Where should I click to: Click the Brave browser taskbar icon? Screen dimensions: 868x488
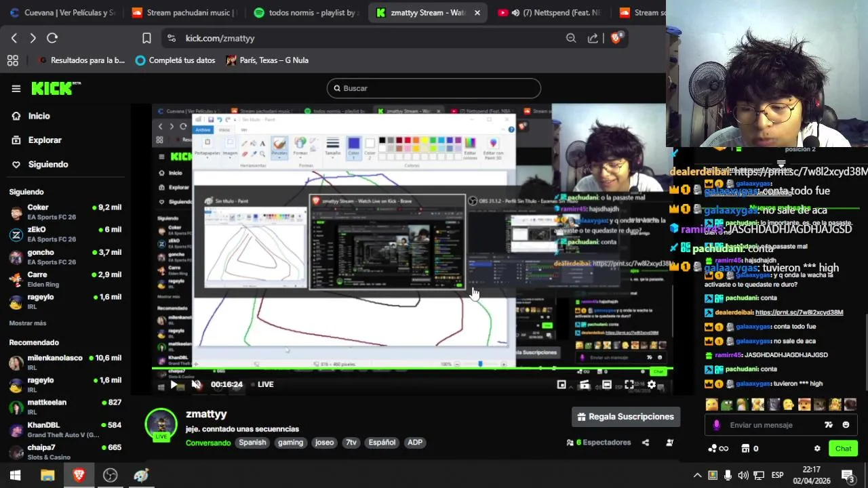(x=79, y=475)
